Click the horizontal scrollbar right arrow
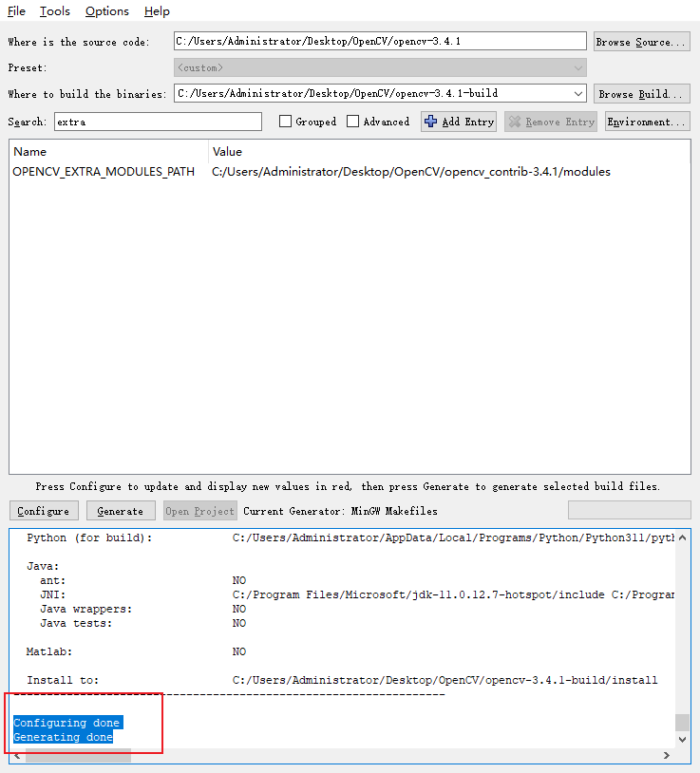Viewport: 700px width, 773px height. click(667, 755)
